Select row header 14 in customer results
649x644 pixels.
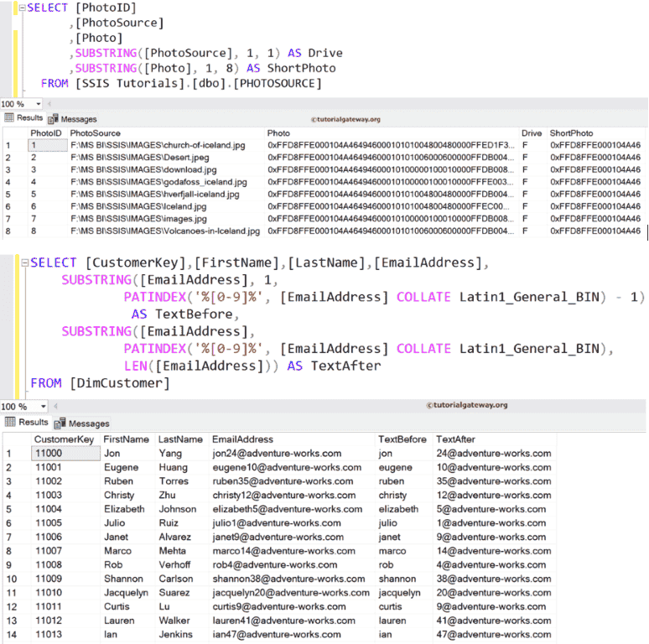point(17,635)
